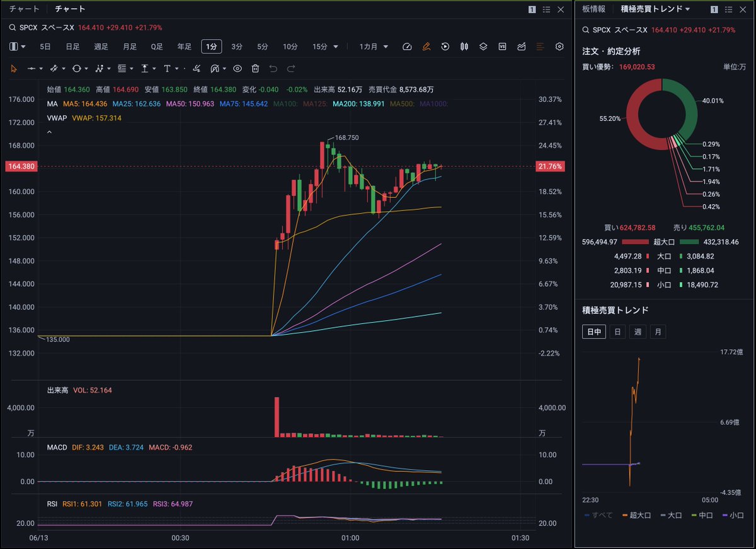Select the 5分 interval
This screenshot has height=549, width=756.
click(x=262, y=47)
